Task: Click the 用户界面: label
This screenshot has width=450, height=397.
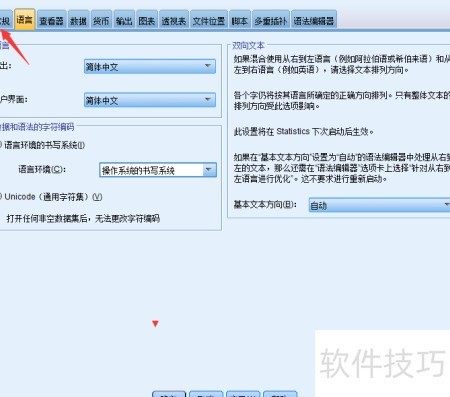Action: [x=13, y=99]
